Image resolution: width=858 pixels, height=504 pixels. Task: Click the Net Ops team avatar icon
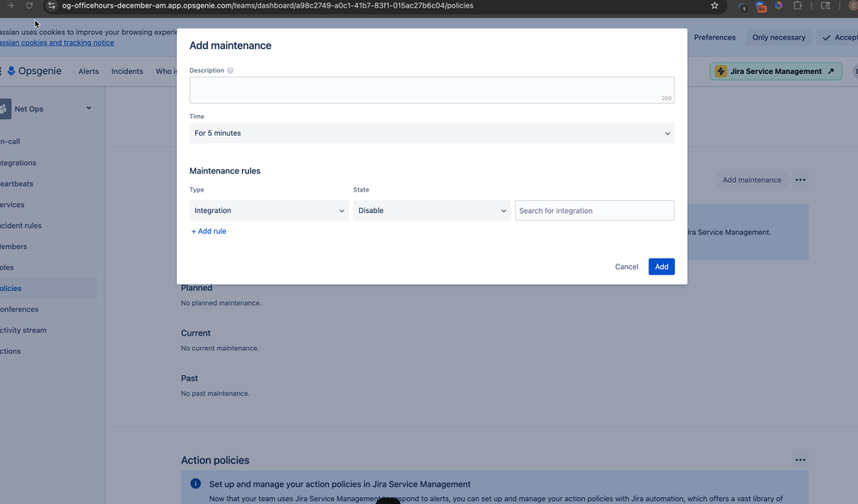pyautogui.click(x=4, y=109)
